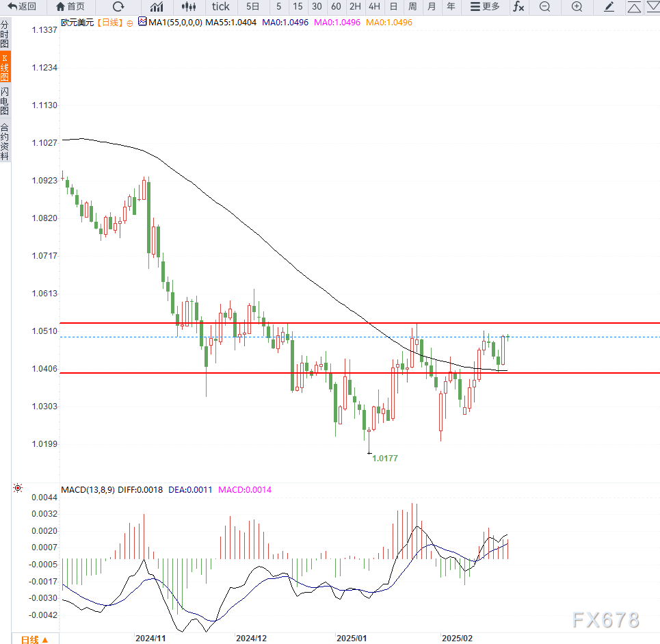The width and height of the screenshot is (660, 644).
Task: Click the 返回 back button
Action: click(23, 7)
